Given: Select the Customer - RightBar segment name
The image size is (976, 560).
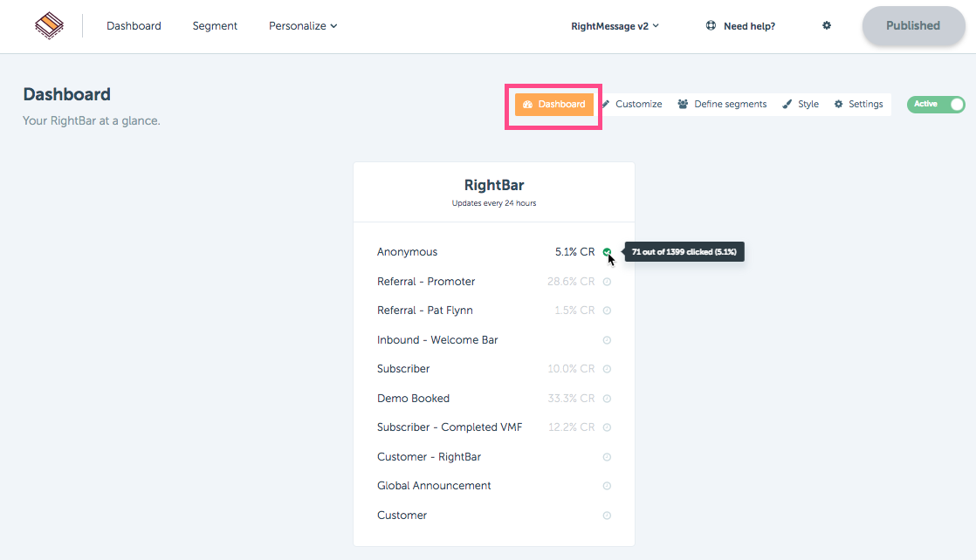Looking at the screenshot, I should click(429, 457).
